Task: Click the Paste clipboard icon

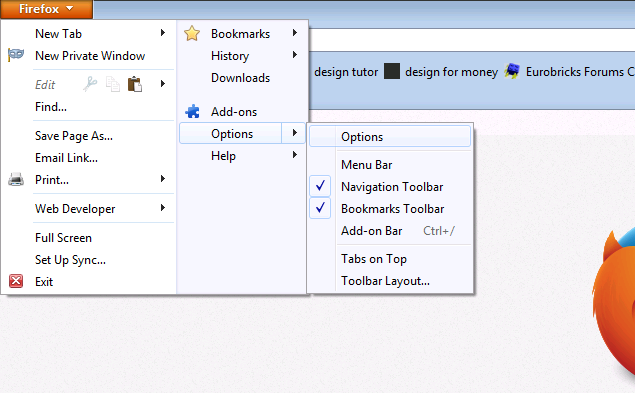Action: pyautogui.click(x=135, y=84)
